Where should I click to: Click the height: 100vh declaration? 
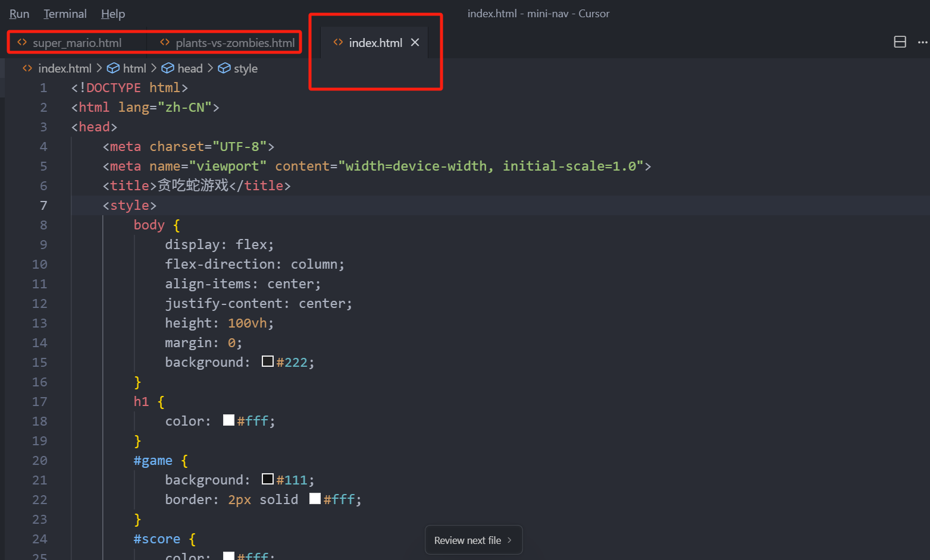click(220, 323)
